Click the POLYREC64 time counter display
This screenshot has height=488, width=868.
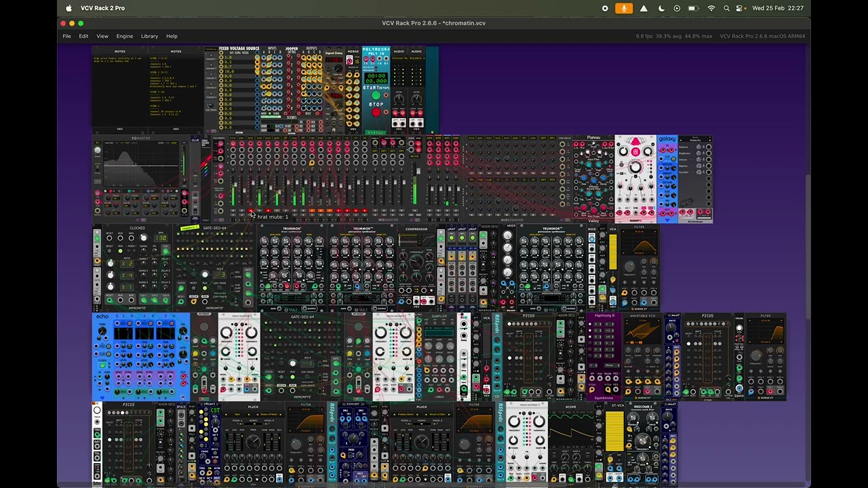[376, 77]
